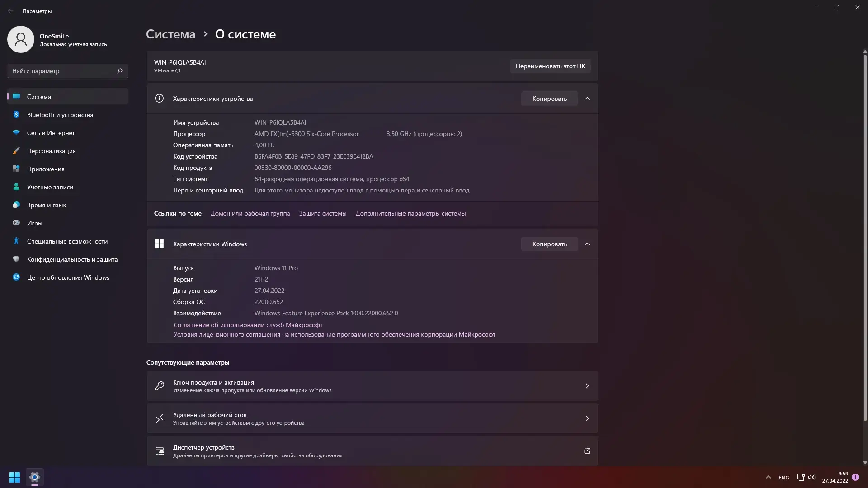Open Advanced system settings link
868x488 pixels.
click(410, 213)
